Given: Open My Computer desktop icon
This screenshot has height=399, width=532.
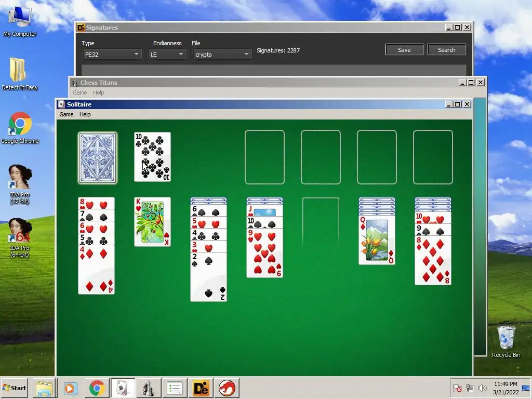Looking at the screenshot, I should (x=20, y=21).
